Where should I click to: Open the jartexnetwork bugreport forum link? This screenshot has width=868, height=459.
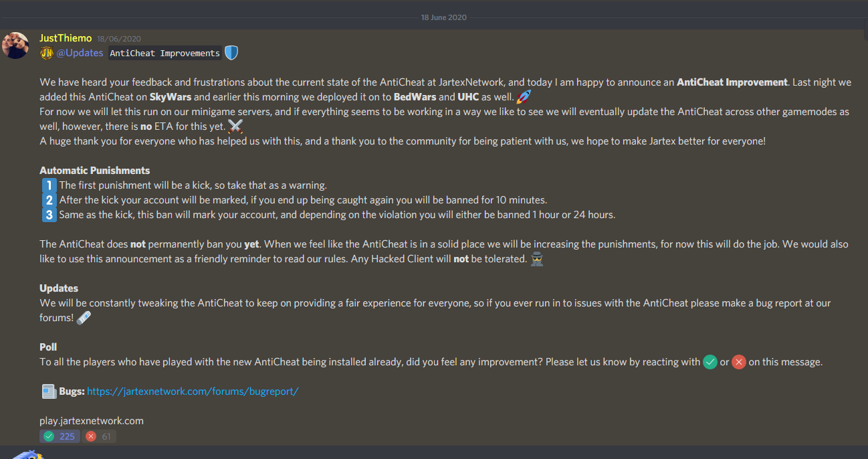point(193,391)
